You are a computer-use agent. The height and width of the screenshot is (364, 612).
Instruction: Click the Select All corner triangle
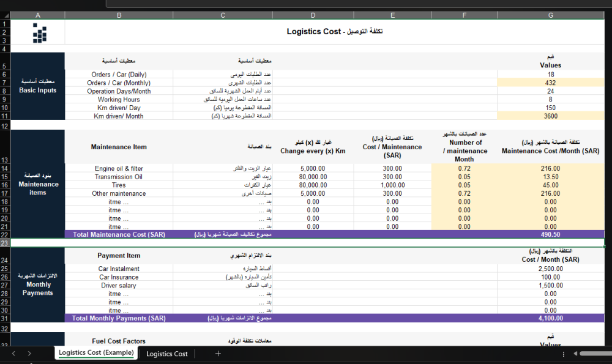pyautogui.click(x=6, y=15)
